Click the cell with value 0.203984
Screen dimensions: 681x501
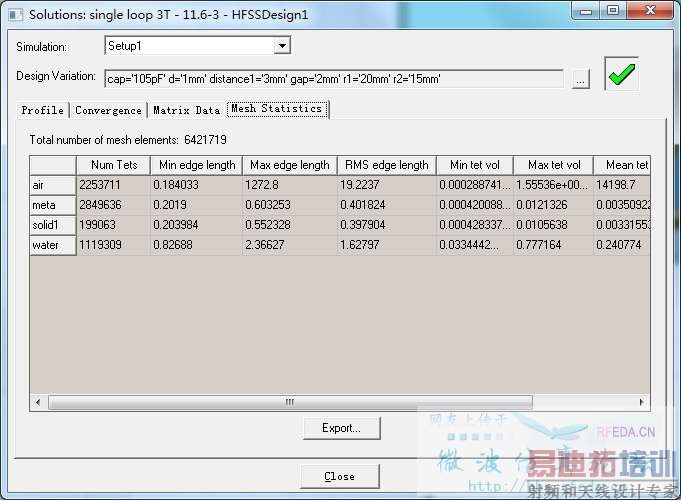(x=197, y=225)
